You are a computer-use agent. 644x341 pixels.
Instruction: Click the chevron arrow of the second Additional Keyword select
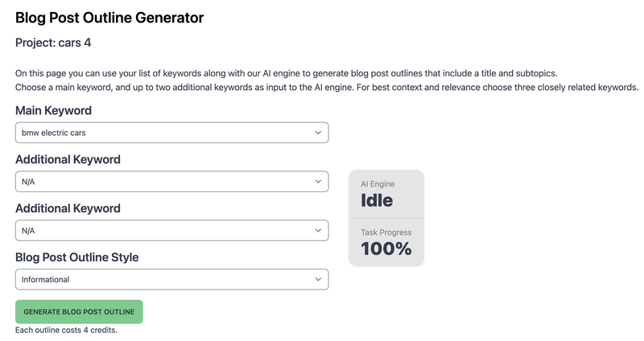(x=318, y=231)
